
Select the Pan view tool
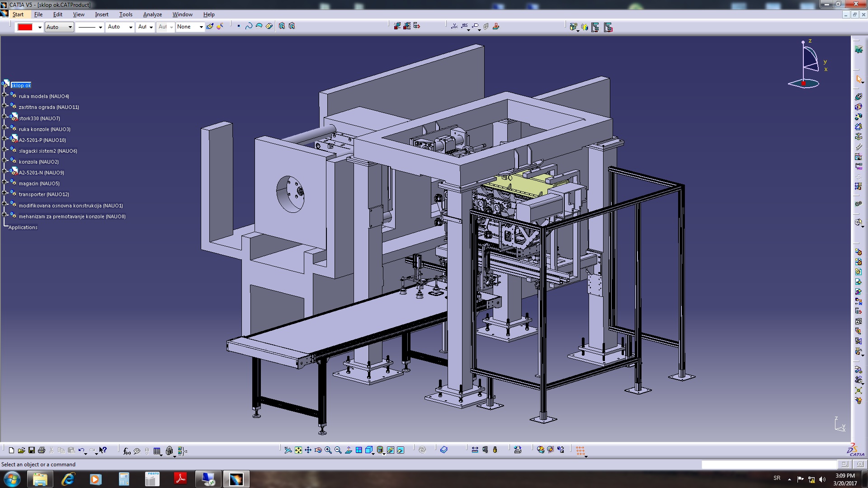(308, 450)
